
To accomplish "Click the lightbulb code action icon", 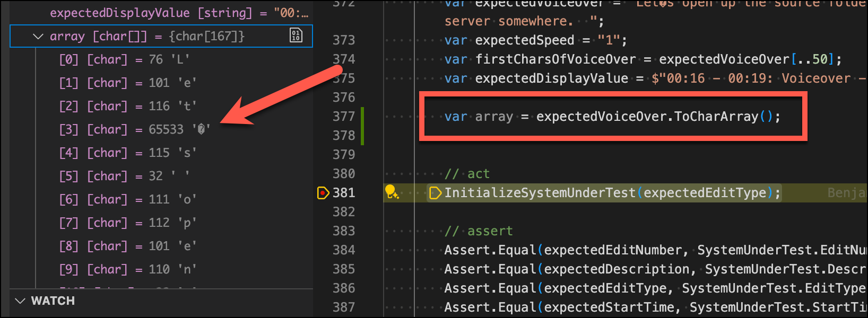I will 391,192.
